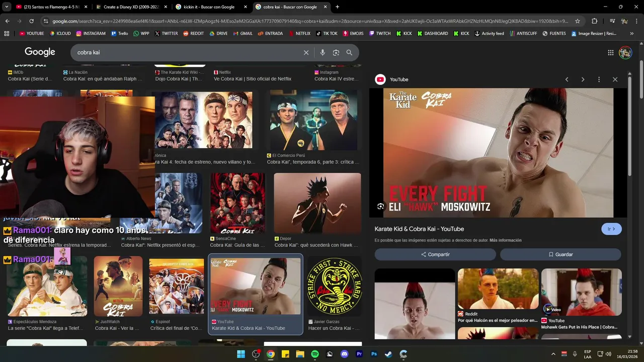This screenshot has height=362, width=644.
Task: Open the taskbar volume control
Action: [608, 354]
